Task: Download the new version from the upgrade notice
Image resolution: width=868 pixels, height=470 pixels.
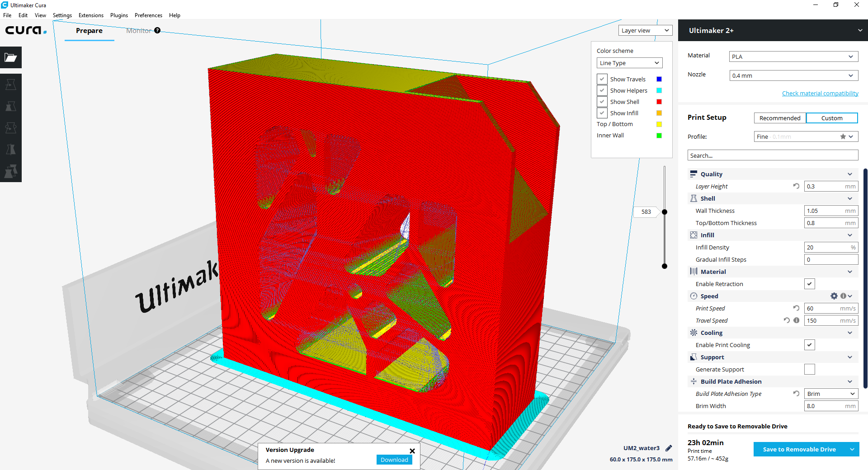Action: point(394,460)
